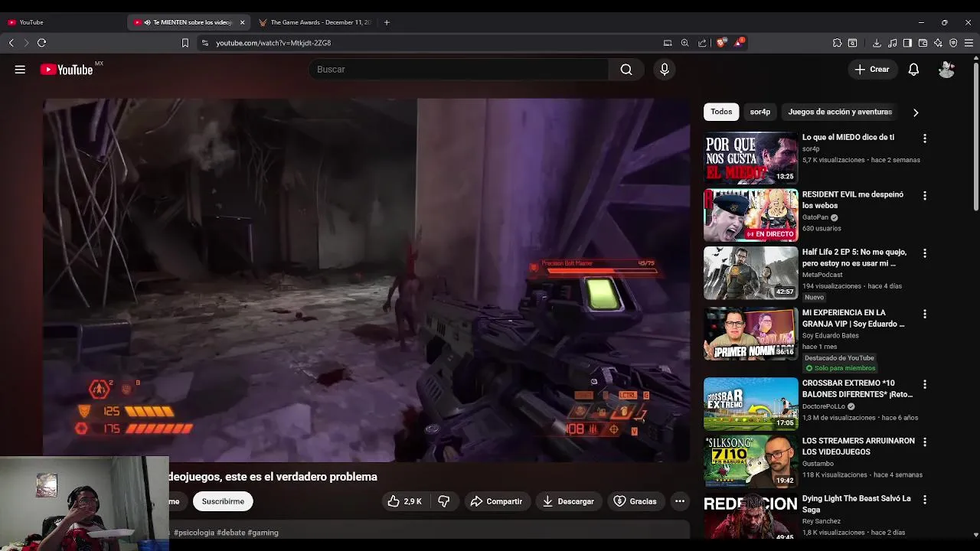Open options for 'Lo que el MIEDO dice de ti'
Viewport: 980px width, 551px height.
tap(924, 139)
